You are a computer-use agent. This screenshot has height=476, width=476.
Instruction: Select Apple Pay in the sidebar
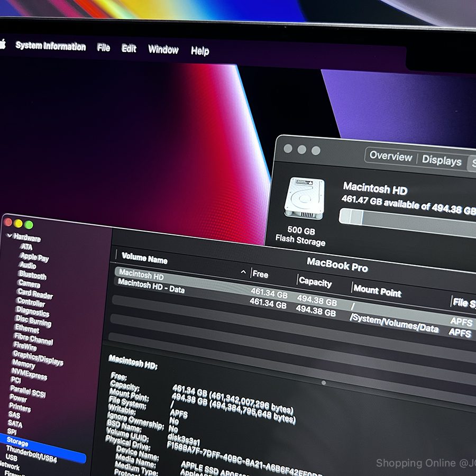coord(34,257)
